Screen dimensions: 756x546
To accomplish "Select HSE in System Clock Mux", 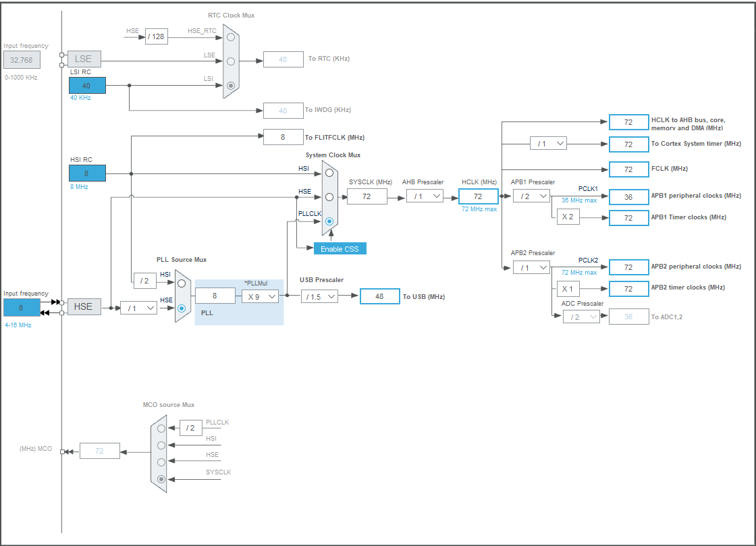I will coord(329,196).
